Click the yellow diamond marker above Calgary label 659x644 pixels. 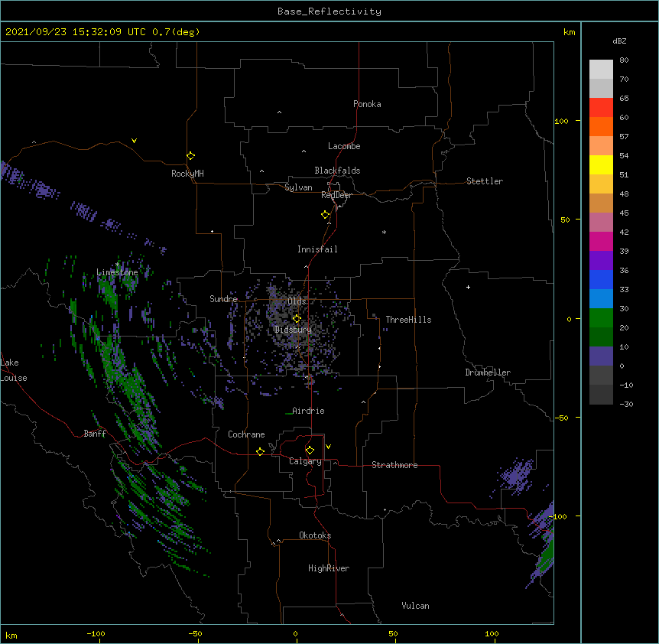tap(310, 450)
